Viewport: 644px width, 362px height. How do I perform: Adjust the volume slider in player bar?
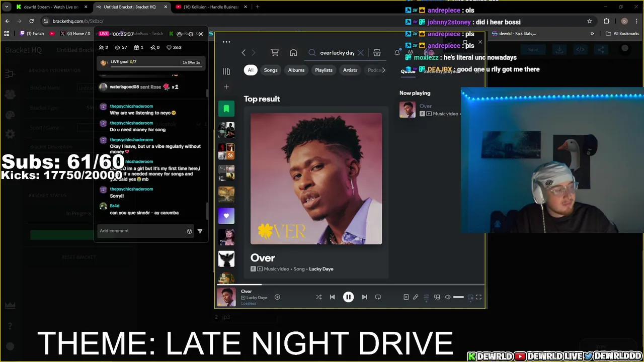458,297
